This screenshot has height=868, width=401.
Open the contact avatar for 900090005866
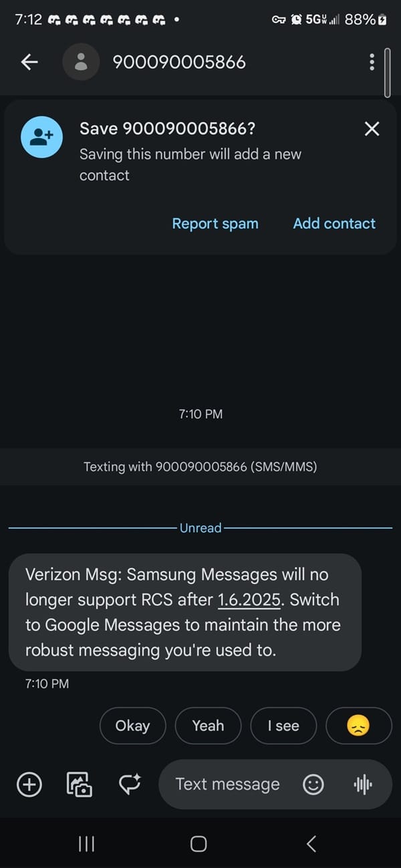coord(81,62)
